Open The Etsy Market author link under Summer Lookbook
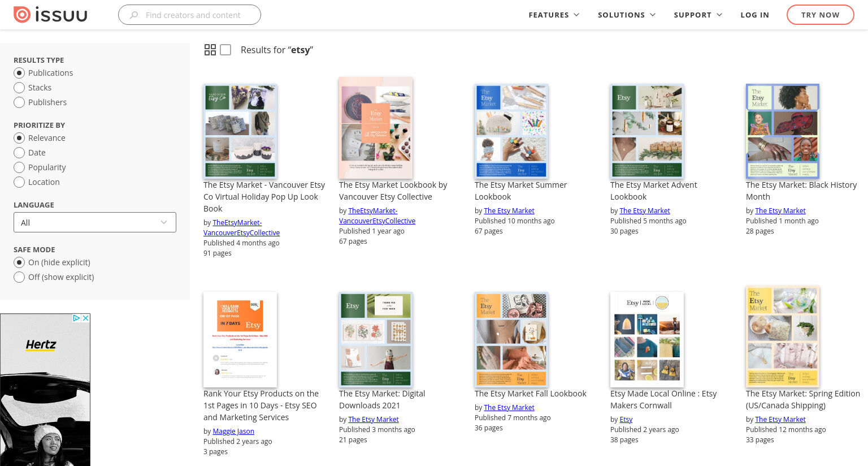This screenshot has height=466, width=868. pos(509,210)
